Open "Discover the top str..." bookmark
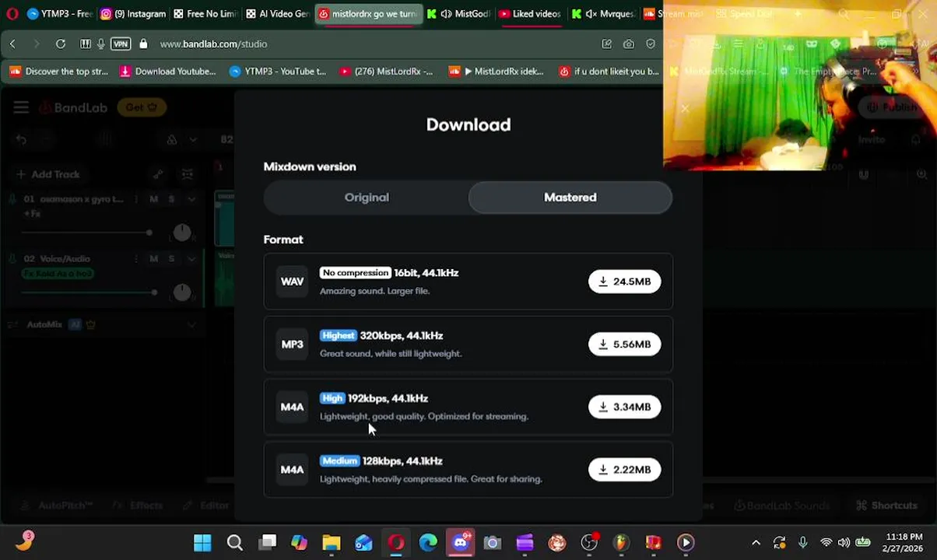937x560 pixels. click(x=59, y=72)
